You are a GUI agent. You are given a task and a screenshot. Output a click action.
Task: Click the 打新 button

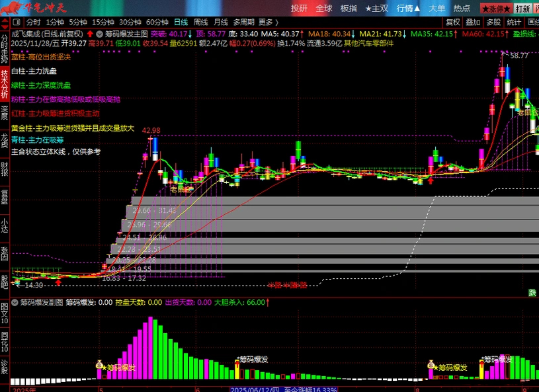522,9
